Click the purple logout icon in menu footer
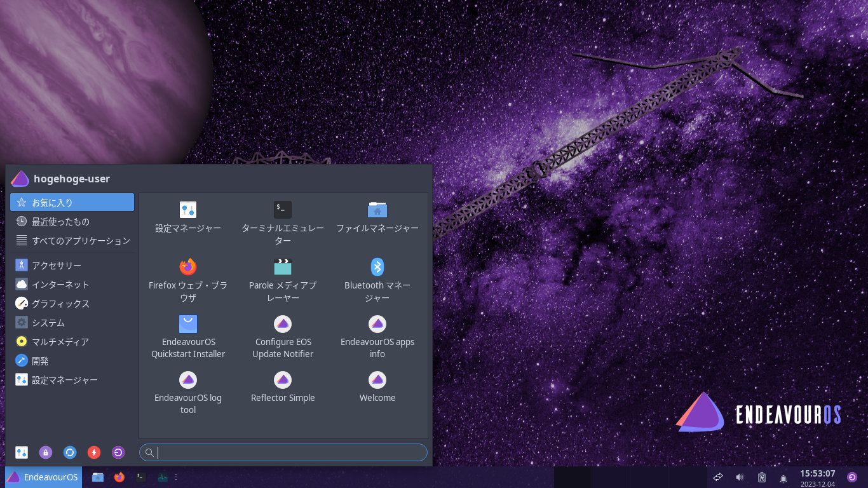This screenshot has width=868, height=488. click(x=118, y=452)
